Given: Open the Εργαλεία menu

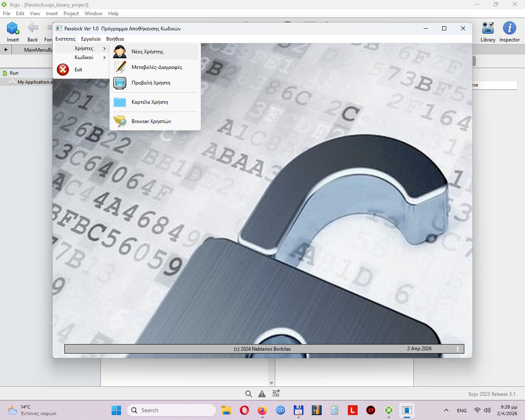Looking at the screenshot, I should pos(91,39).
